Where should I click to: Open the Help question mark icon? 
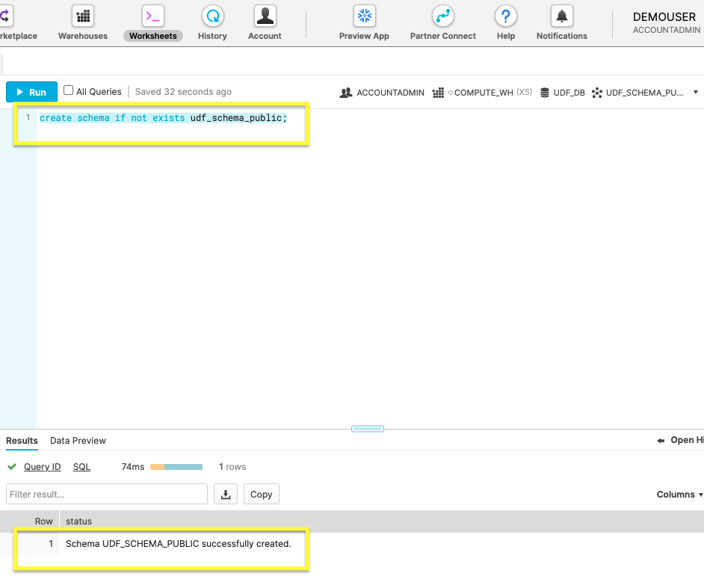coord(506,16)
